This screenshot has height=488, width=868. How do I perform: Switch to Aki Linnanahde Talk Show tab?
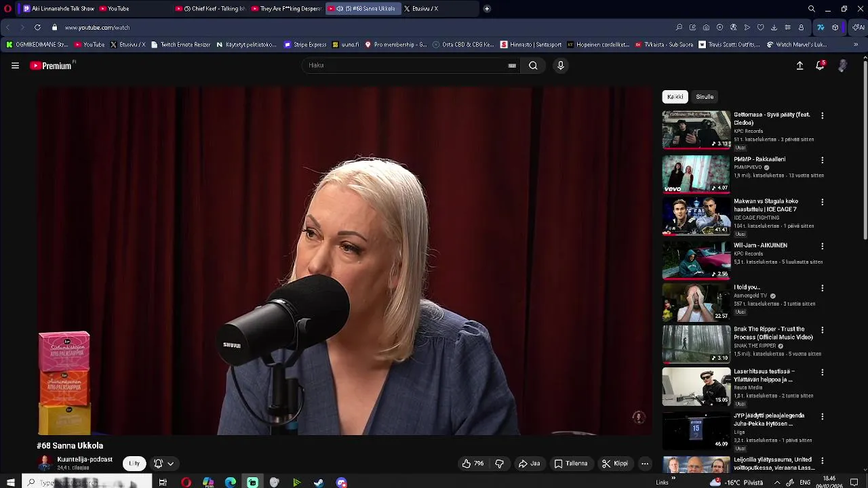click(x=58, y=9)
